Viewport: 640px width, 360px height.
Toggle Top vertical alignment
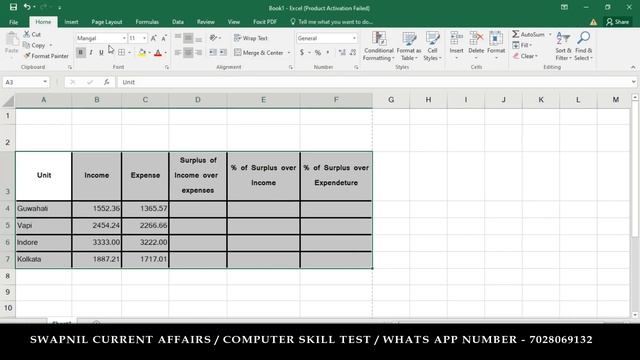pyautogui.click(x=178, y=38)
